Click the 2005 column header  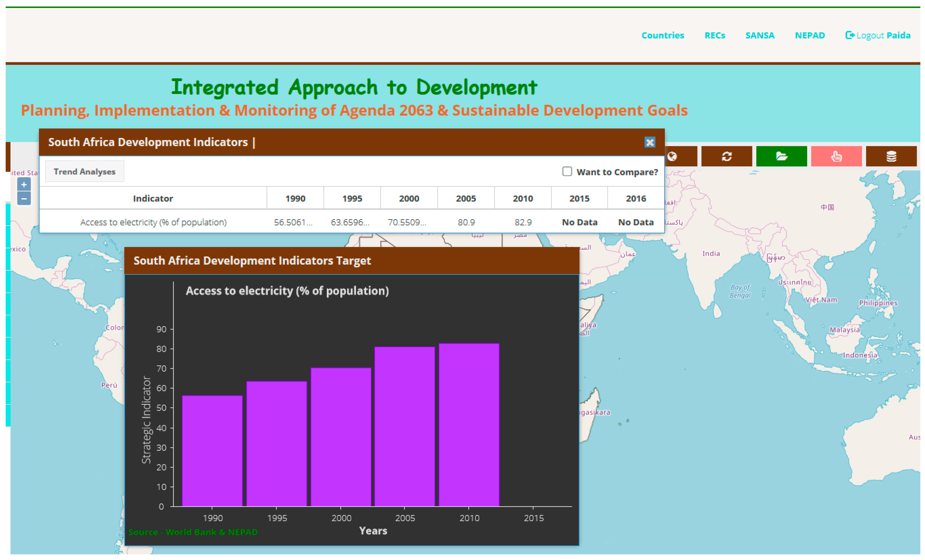[x=466, y=198]
